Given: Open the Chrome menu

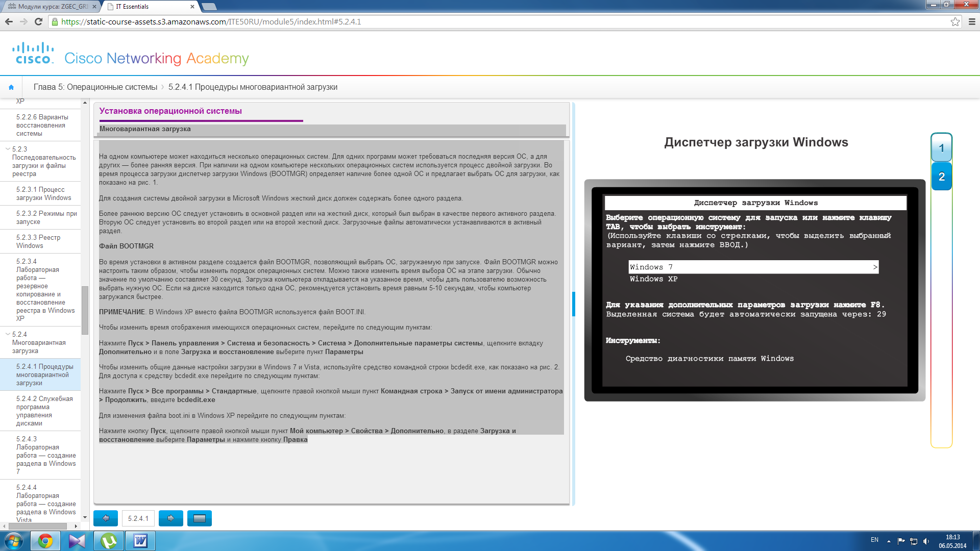Looking at the screenshot, I should pos(972,21).
